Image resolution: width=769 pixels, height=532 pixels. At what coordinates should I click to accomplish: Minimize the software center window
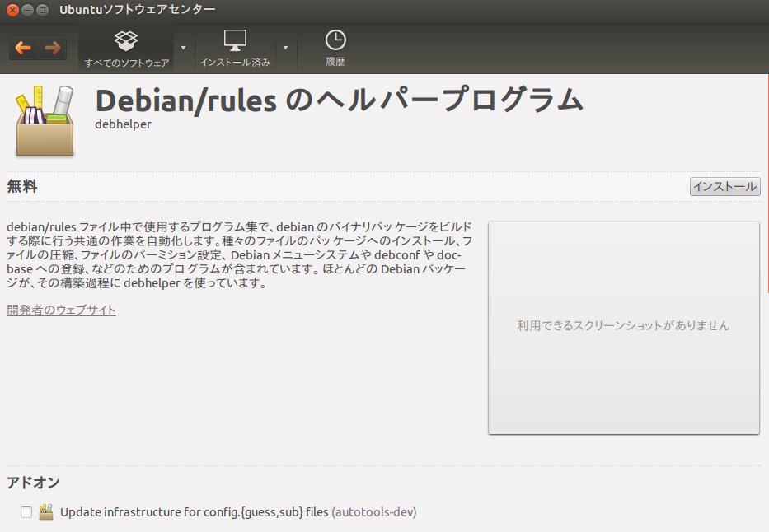pyautogui.click(x=28, y=10)
